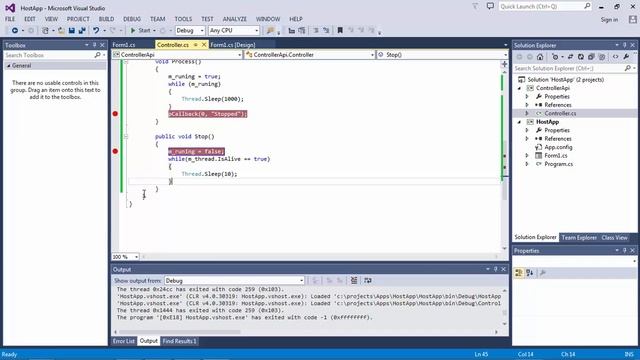Image resolution: width=640 pixels, height=360 pixels.
Task: Click the Start debugging button
Action: click(x=140, y=31)
